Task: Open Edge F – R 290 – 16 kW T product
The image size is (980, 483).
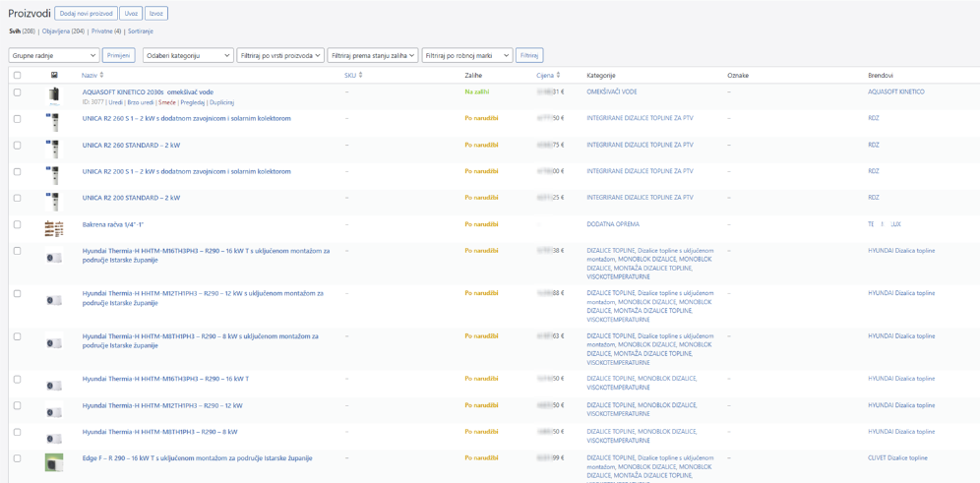Action: tap(198, 458)
